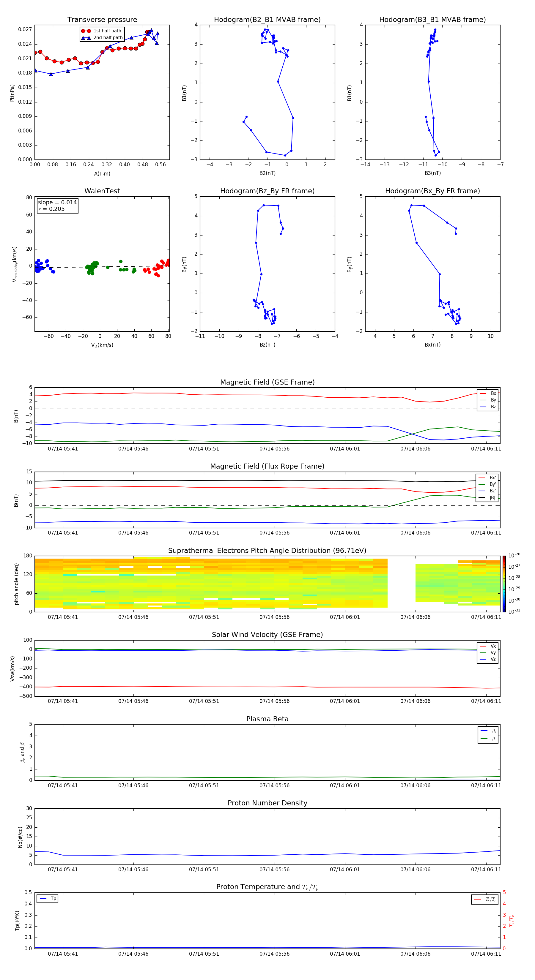The width and height of the screenshot is (535, 980).
Task: Click the "Pt(nPa)" y-axis label
Action: coord(12,92)
